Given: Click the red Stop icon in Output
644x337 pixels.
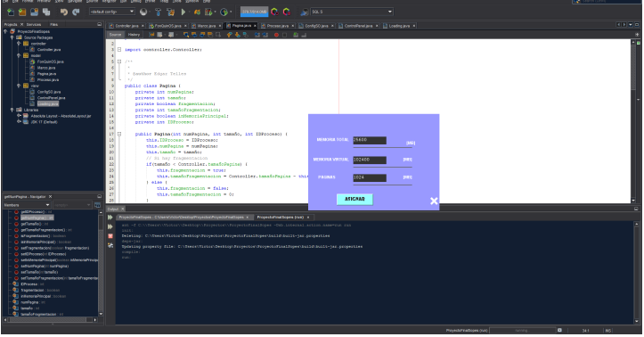Looking at the screenshot, I should (110, 236).
